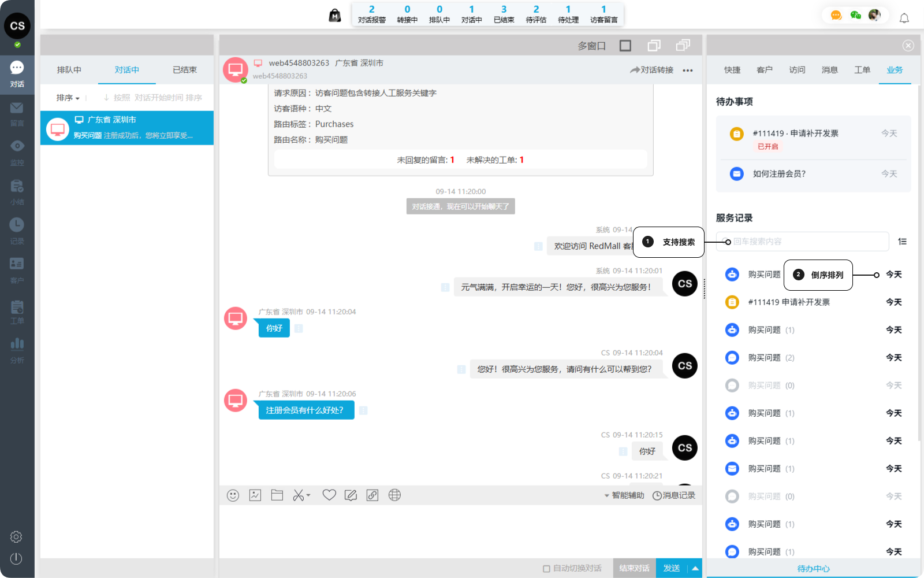Switch to the 工单 tab in right panel
Screen dimensions: 924x578
[x=862, y=70]
